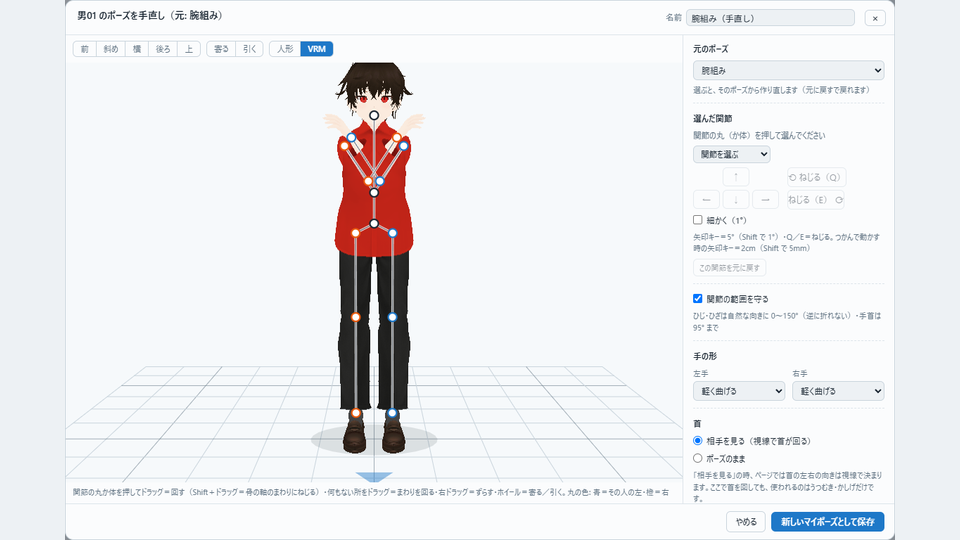Screen dimensions: 960x540
Task: Select the black chest joint circle
Action: coord(373,192)
